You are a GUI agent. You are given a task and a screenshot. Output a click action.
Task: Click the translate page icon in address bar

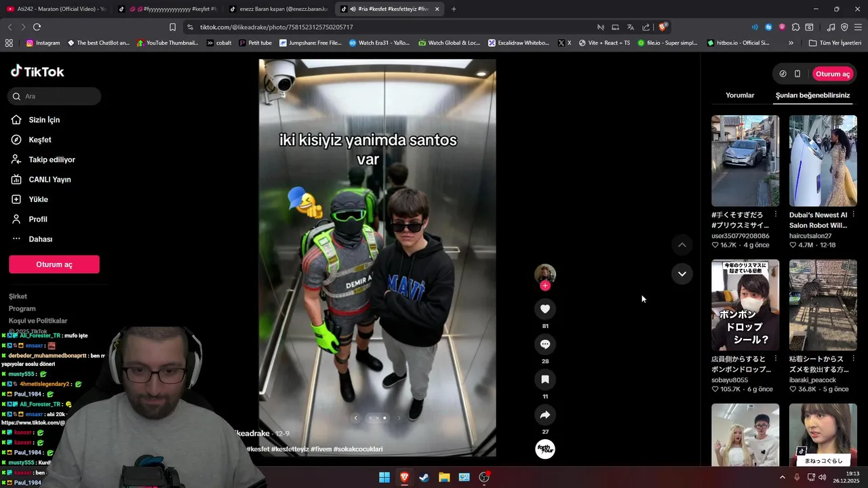(x=630, y=27)
